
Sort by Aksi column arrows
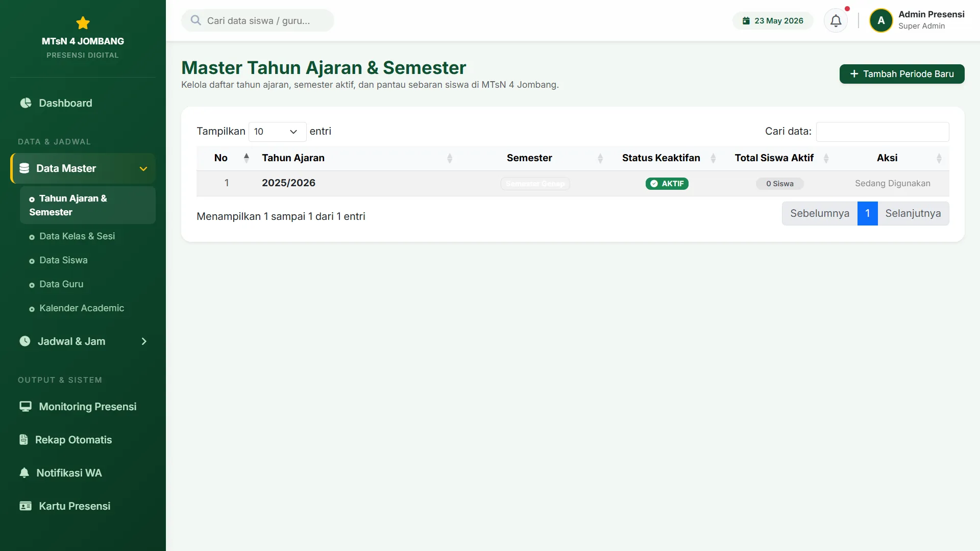point(939,158)
